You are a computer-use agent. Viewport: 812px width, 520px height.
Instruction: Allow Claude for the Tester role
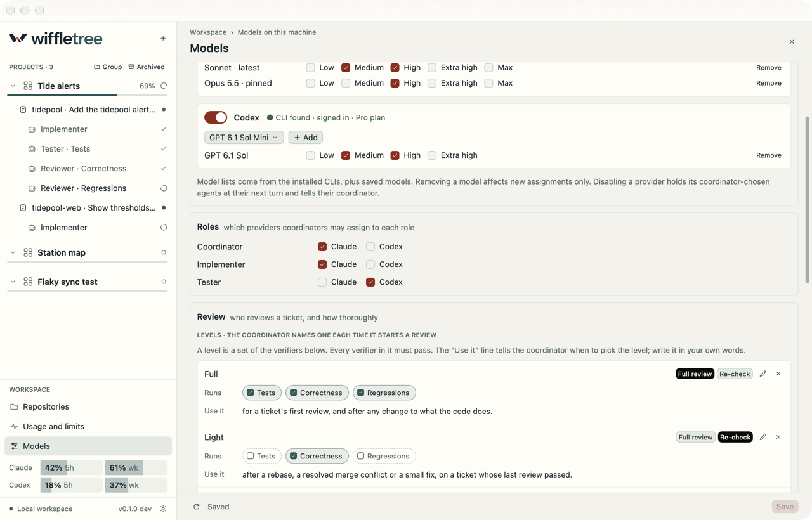[322, 282]
